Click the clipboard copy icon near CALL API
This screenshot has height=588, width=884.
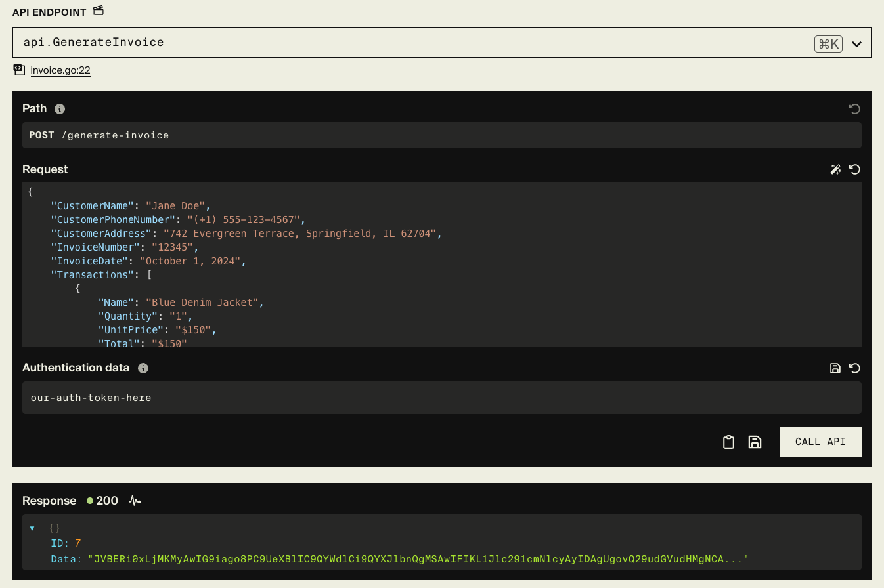(728, 442)
